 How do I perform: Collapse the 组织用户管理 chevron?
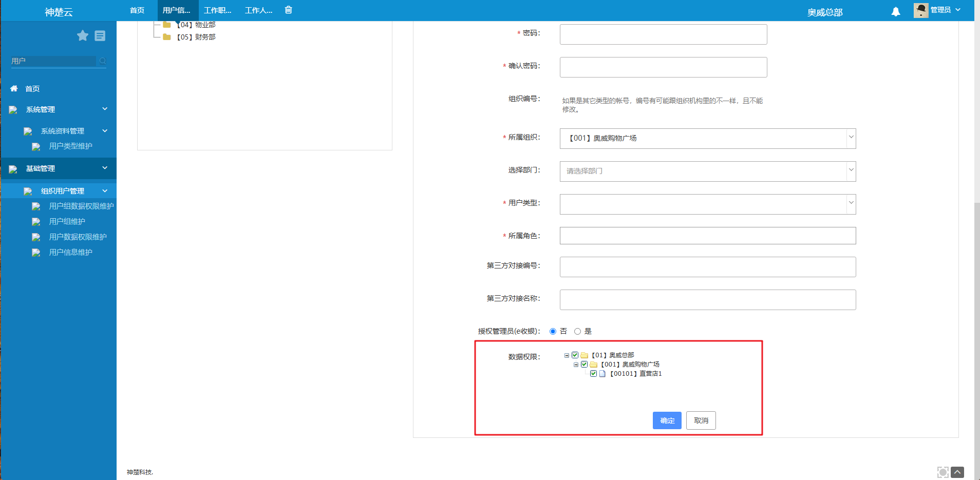pos(105,191)
